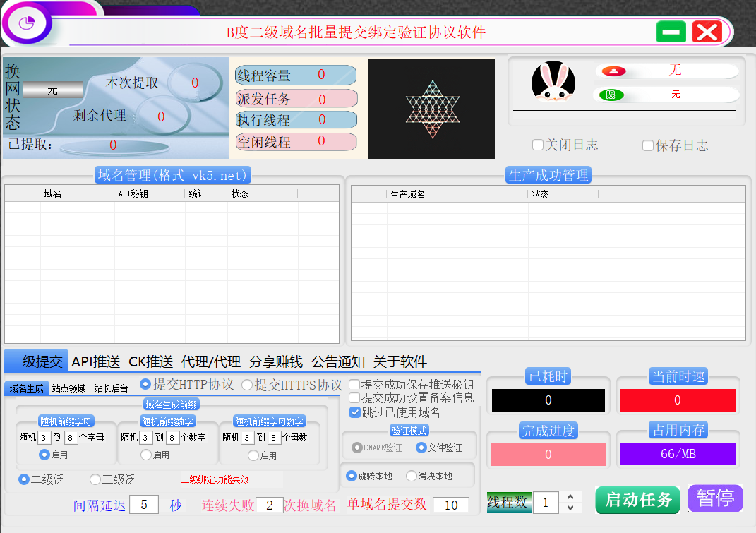The height and width of the screenshot is (533, 756).
Task: Increase 线程数 with the up arrow
Action: point(570,496)
